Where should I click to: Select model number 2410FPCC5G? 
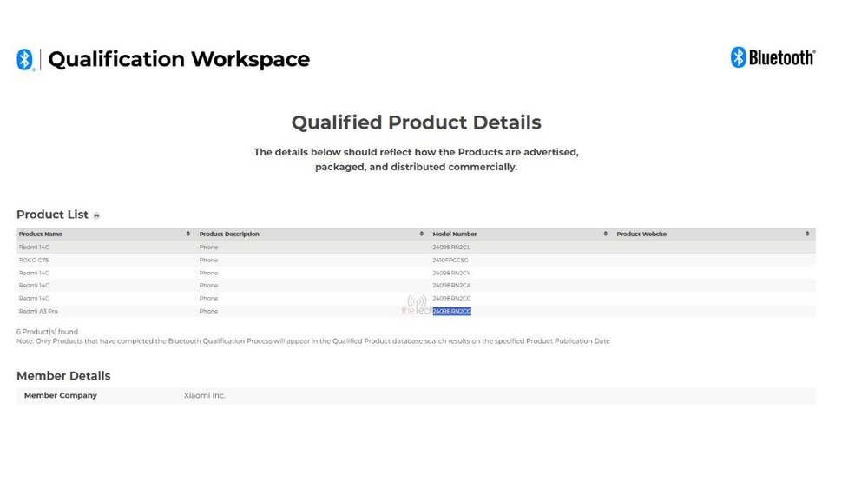[450, 260]
